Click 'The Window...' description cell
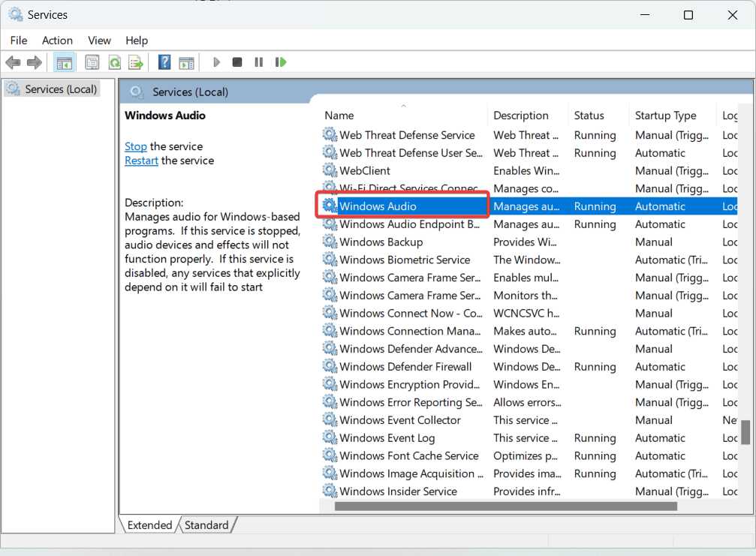 (526, 260)
